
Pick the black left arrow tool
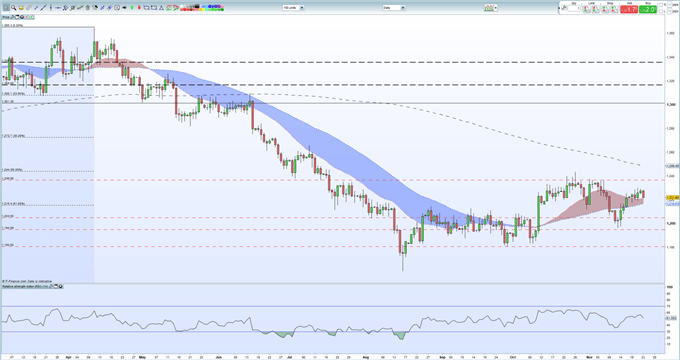pos(124,7)
